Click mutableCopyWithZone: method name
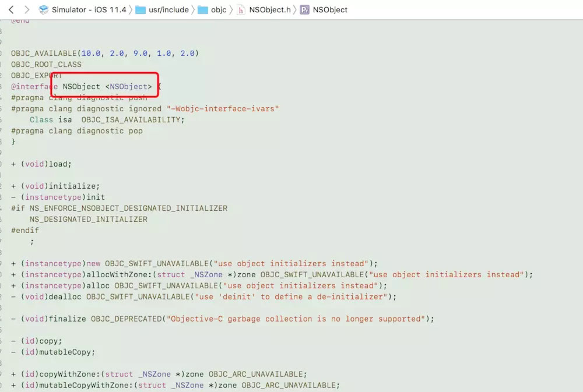 pos(86,386)
